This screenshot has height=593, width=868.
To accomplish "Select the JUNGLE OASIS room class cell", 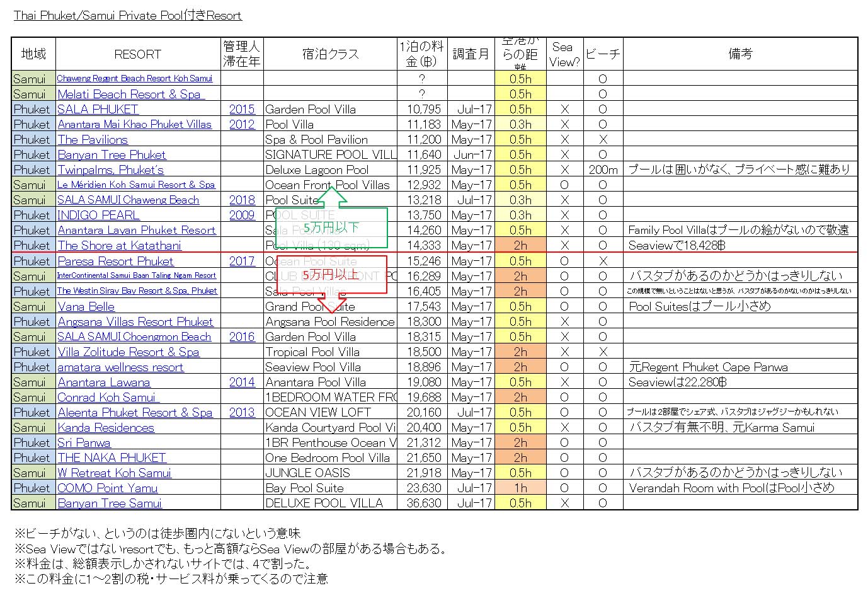I will (x=330, y=473).
